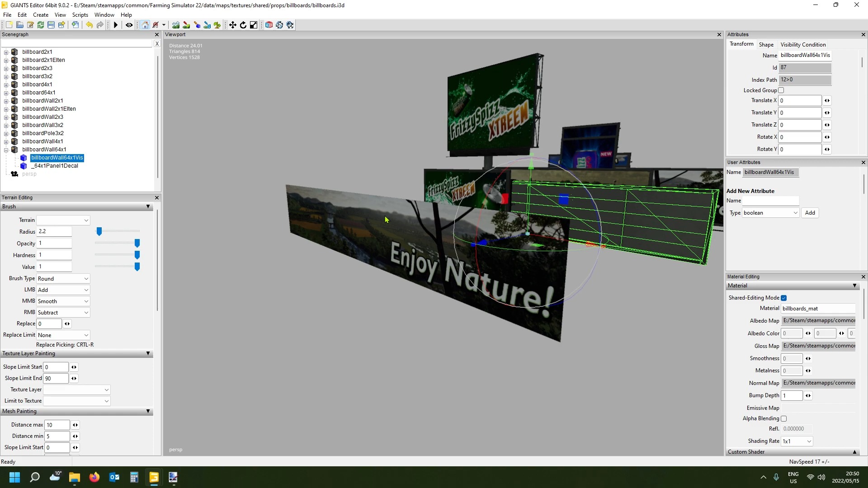
Task: Uncheck Shared-Editing Mode
Action: pyautogui.click(x=784, y=298)
